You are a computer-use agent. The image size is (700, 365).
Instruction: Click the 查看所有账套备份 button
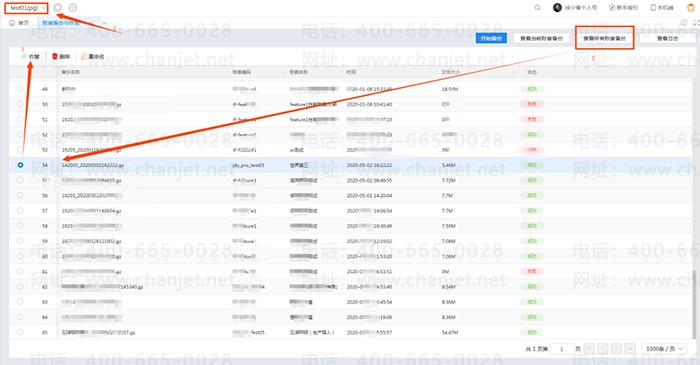click(604, 38)
